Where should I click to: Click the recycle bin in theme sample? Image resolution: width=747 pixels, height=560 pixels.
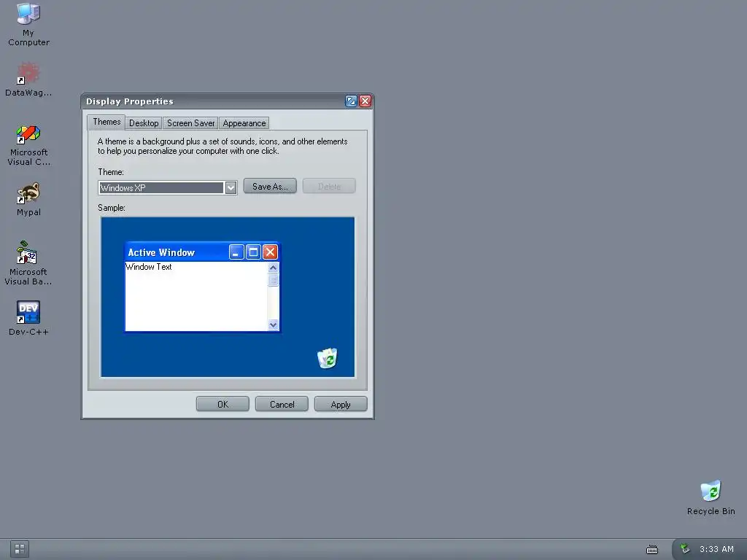(328, 358)
